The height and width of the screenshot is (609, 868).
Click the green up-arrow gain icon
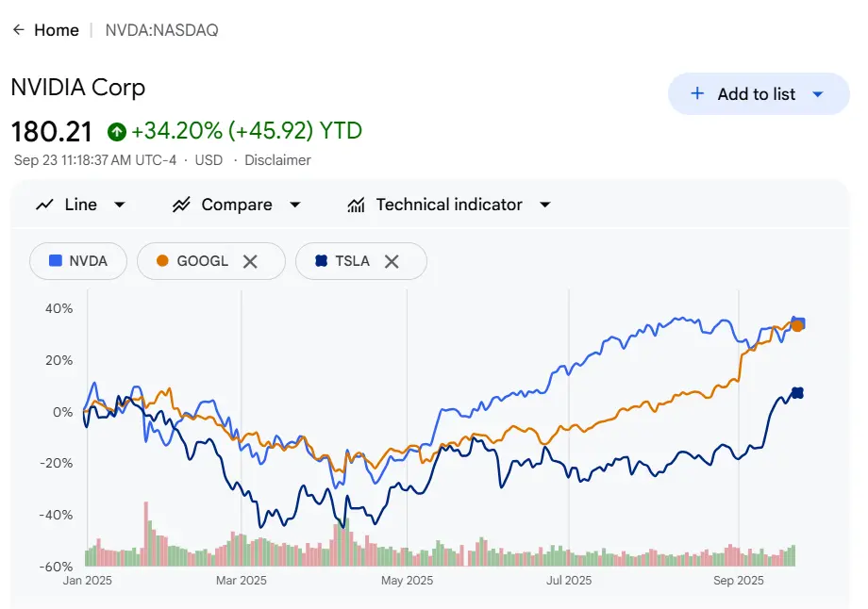(x=117, y=131)
